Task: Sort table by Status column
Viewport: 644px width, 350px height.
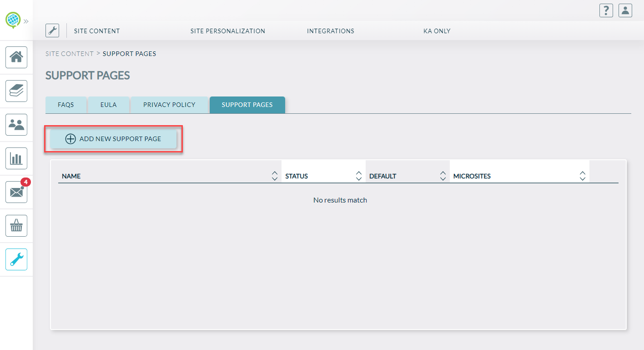Action: pos(358,176)
